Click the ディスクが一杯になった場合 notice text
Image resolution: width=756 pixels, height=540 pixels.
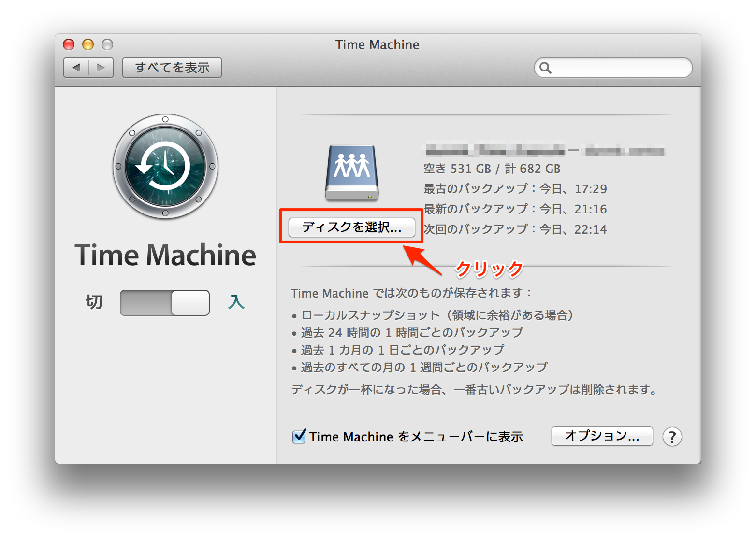(474, 390)
